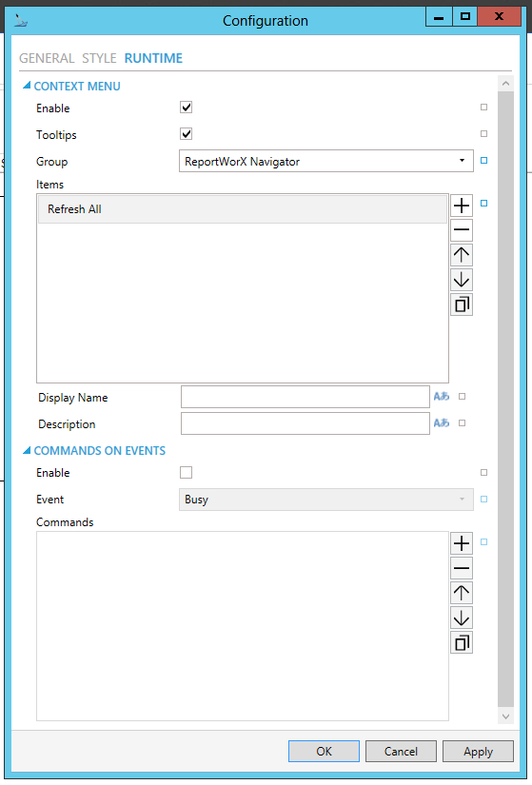This screenshot has width=532, height=785.
Task: Add a new command on events
Action: pyautogui.click(x=462, y=543)
